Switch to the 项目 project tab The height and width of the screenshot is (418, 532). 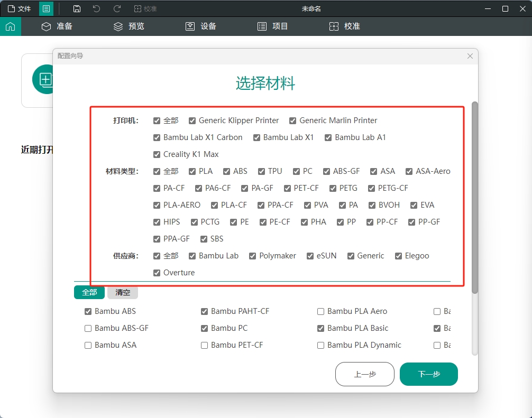click(273, 26)
